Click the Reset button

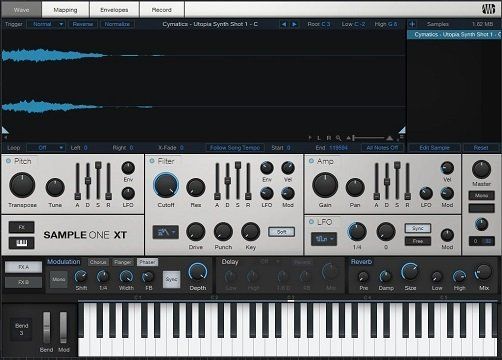click(x=481, y=148)
